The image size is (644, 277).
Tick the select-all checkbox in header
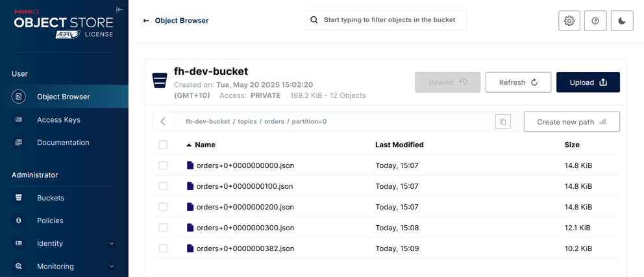(x=163, y=145)
